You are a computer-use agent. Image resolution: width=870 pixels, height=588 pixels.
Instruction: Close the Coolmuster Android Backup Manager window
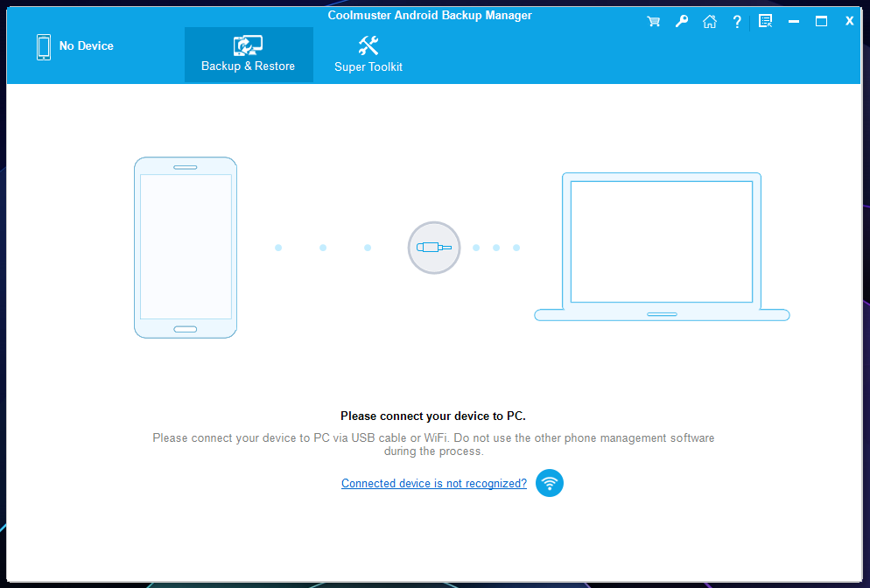(850, 21)
